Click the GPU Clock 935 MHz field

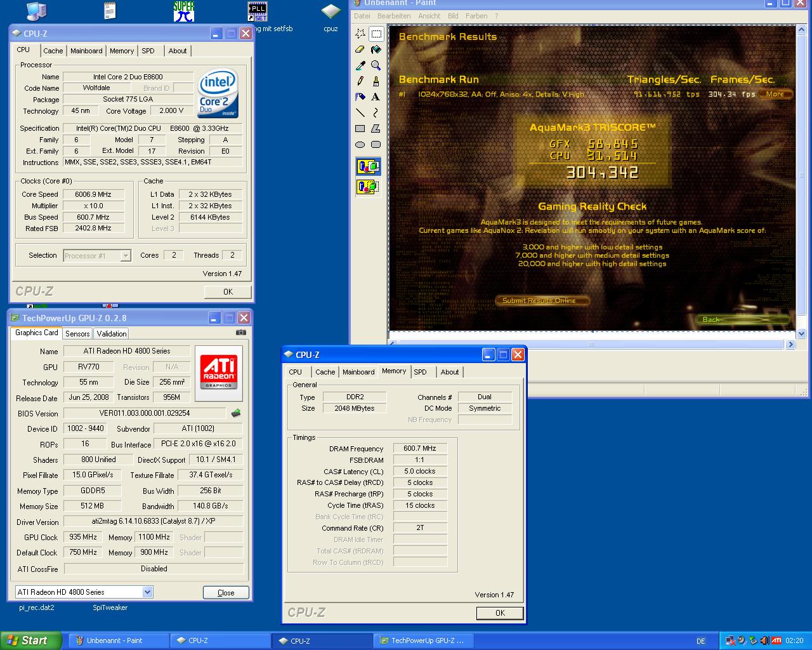pyautogui.click(x=83, y=537)
